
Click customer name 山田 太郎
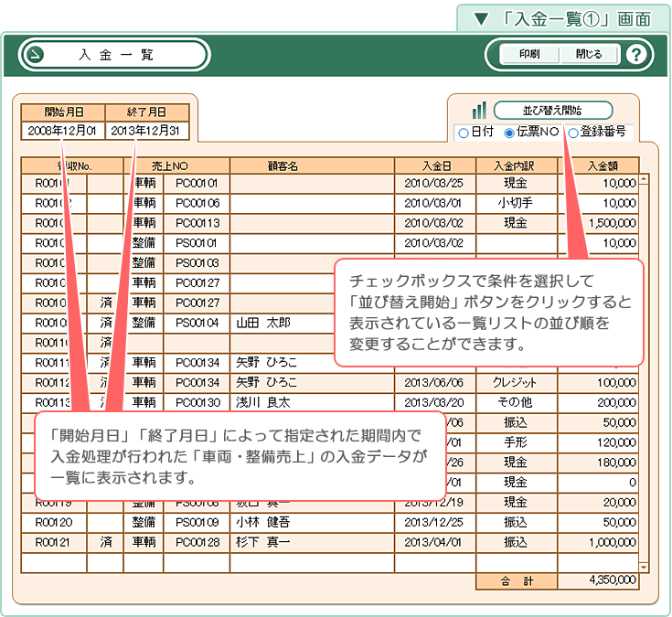point(263,323)
